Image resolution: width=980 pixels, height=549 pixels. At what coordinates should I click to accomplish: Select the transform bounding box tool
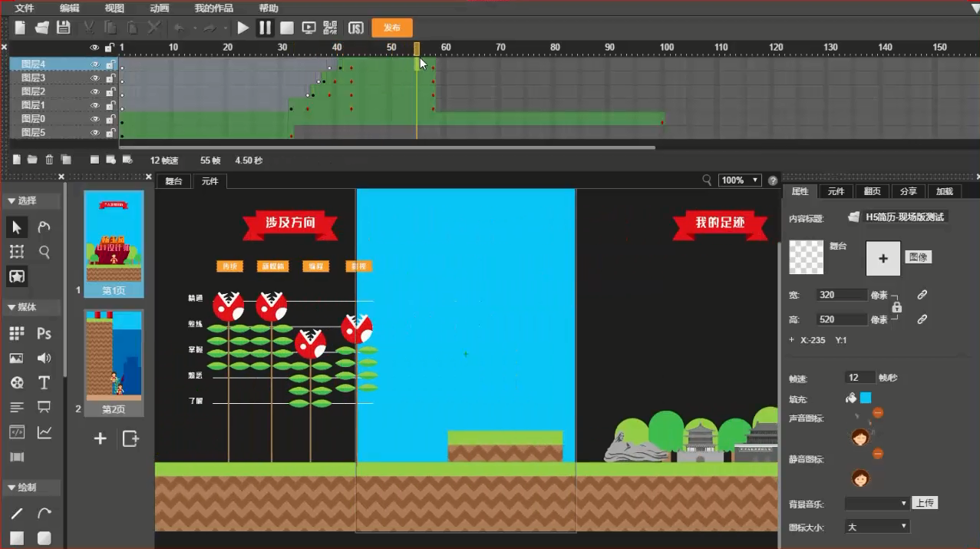[x=17, y=251]
